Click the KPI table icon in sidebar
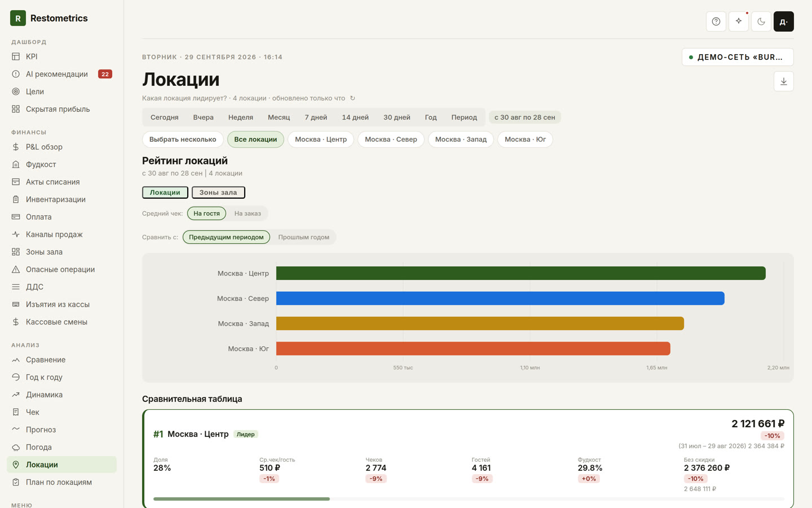812x508 pixels. (x=16, y=56)
